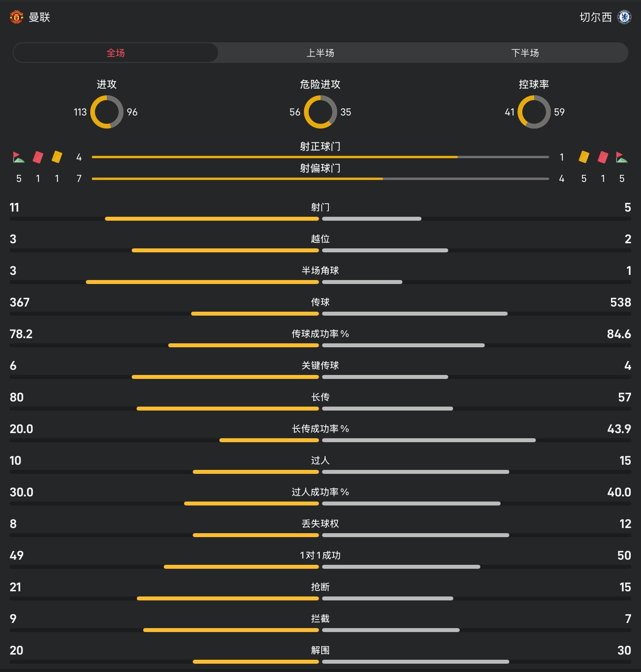Click Manchester United's red card icon
Viewport: 641px width, 672px height.
click(x=38, y=157)
